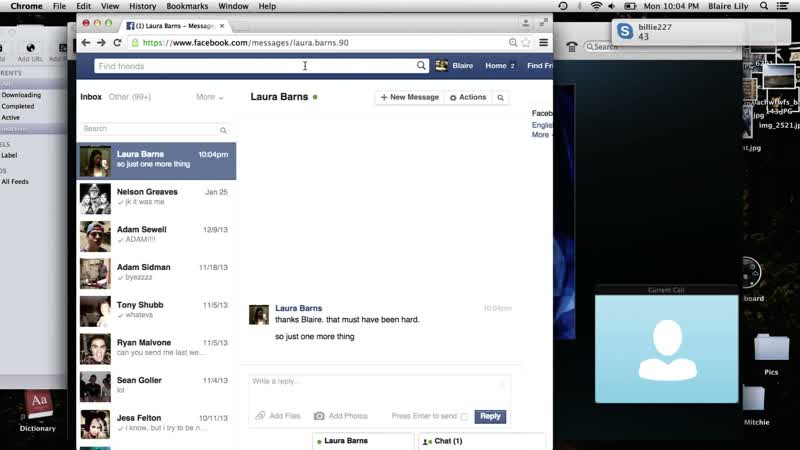Go back using Chrome's back arrow
This screenshot has width=800, height=450.
86,43
